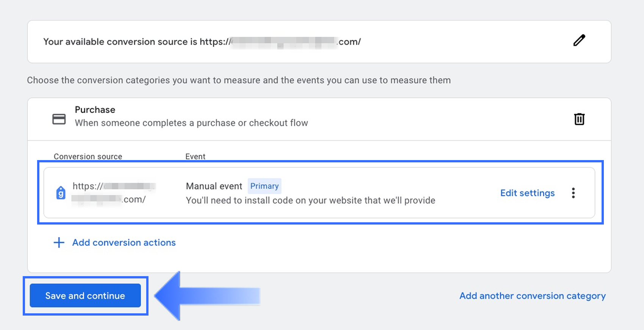Click the pencil icon to edit conversion source
The width and height of the screenshot is (644, 330).
tap(579, 41)
